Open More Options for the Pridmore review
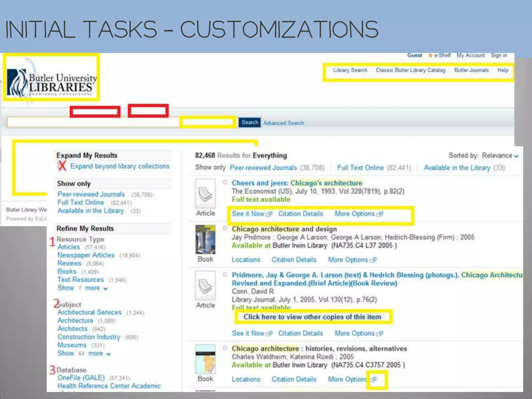This screenshot has width=532, height=399. pyautogui.click(x=359, y=333)
